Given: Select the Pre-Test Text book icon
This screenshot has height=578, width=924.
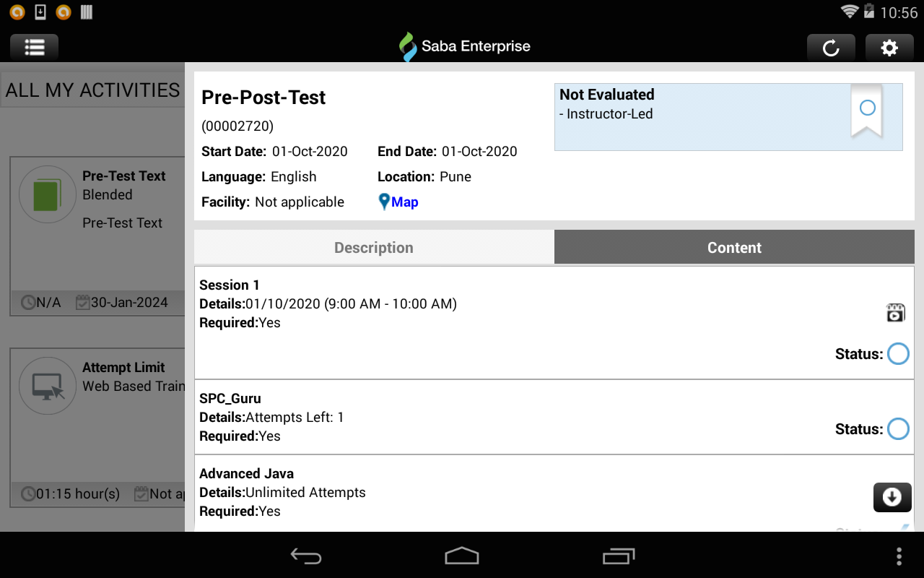Looking at the screenshot, I should pyautogui.click(x=47, y=194).
